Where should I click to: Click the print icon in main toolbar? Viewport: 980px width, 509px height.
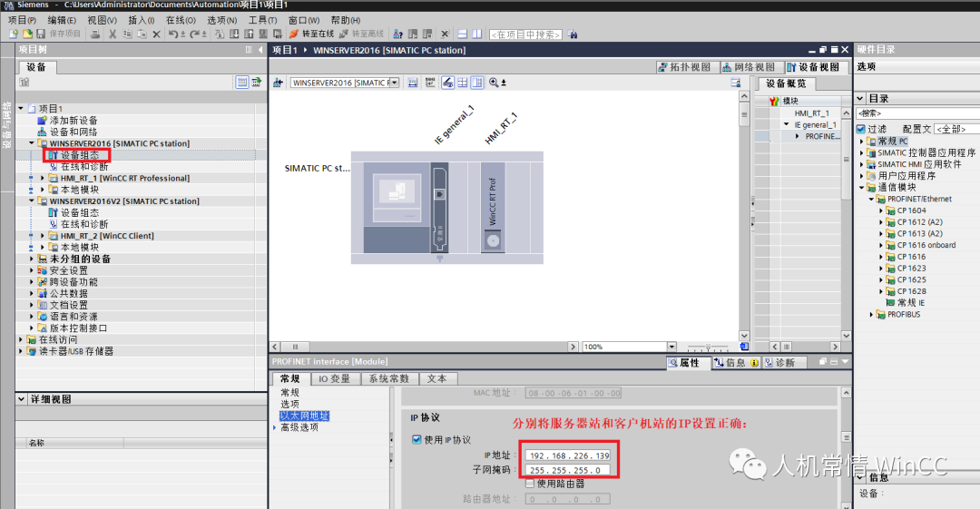point(95,34)
